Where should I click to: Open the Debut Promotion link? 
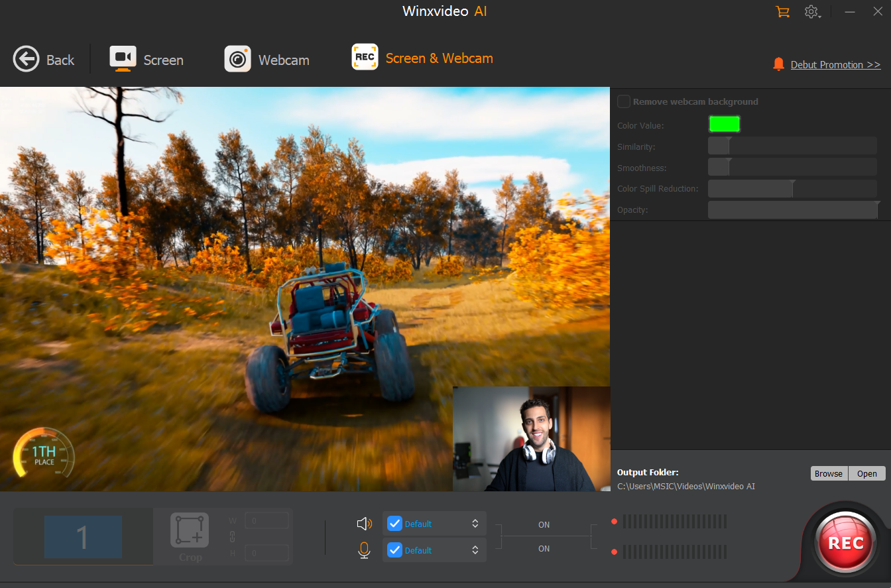(835, 65)
